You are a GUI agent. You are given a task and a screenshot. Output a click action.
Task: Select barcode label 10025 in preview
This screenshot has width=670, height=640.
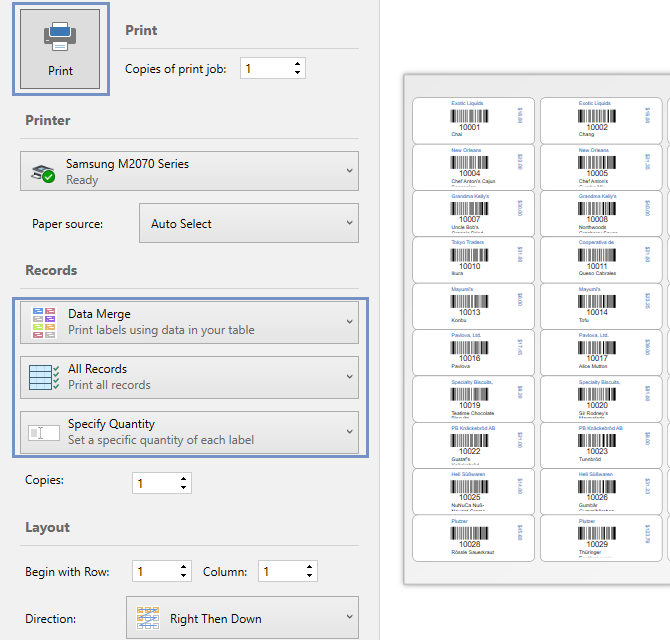click(473, 491)
